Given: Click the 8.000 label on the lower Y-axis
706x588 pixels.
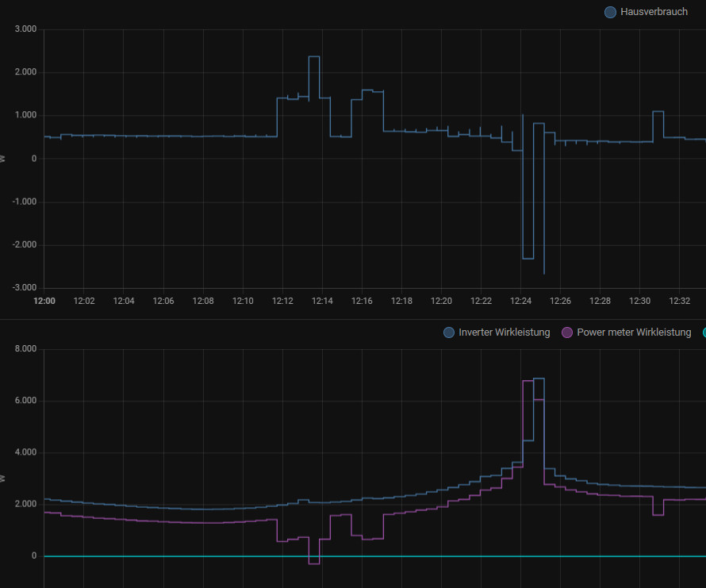Looking at the screenshot, I should coord(26,349).
